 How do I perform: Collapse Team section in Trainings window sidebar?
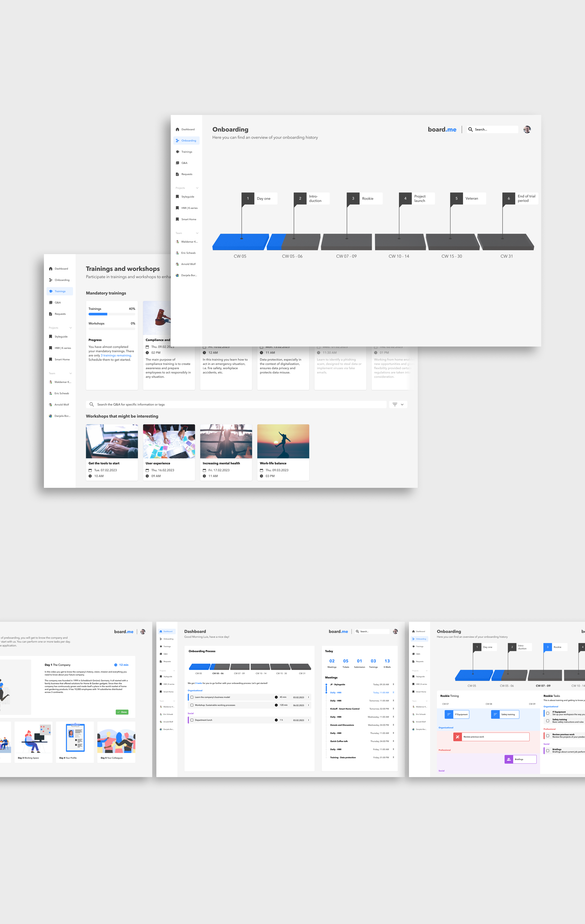[x=71, y=373]
